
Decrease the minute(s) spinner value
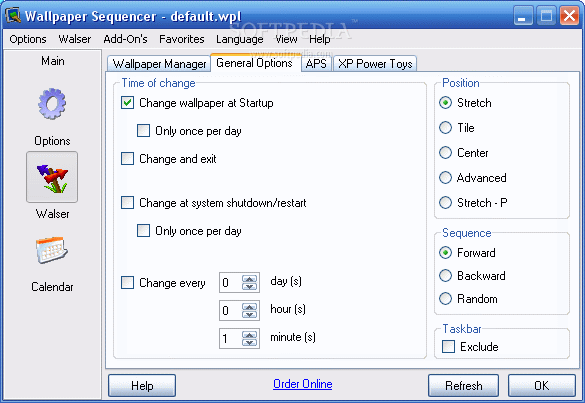(249, 342)
